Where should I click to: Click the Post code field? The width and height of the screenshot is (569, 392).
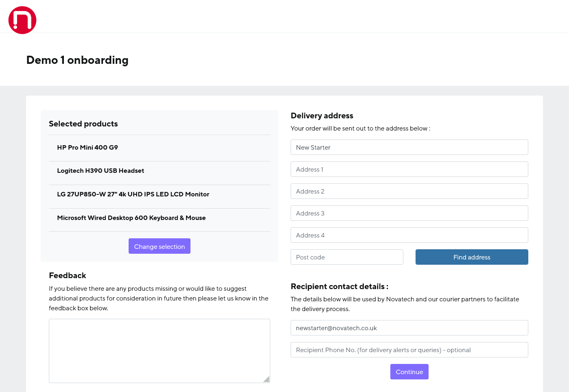(347, 257)
